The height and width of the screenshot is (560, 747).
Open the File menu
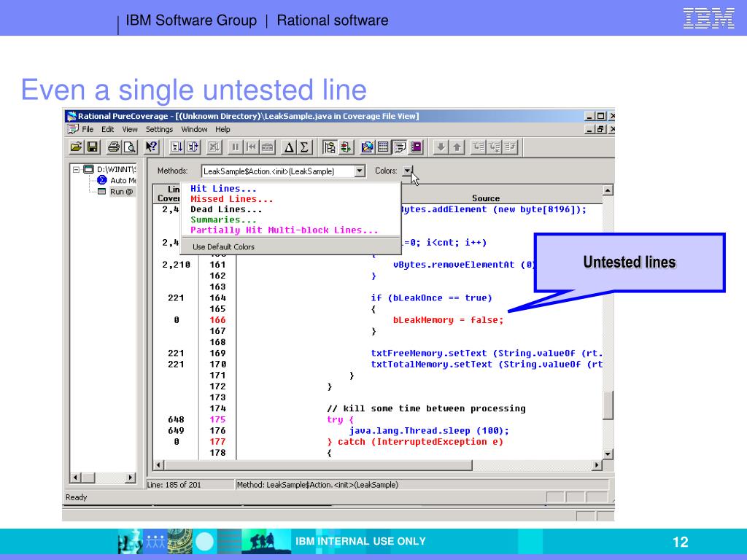[88, 129]
